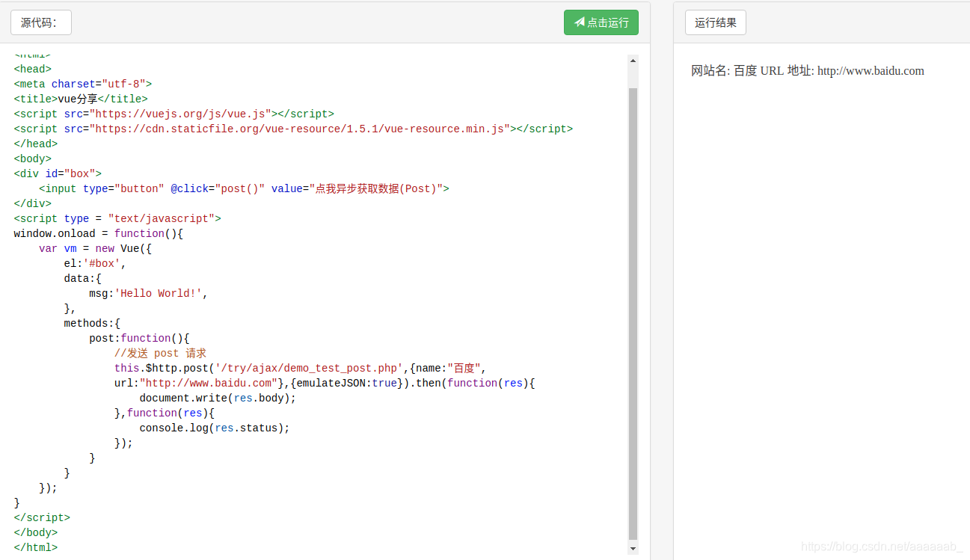
Task: Click the this.$http.post demo_test_post.php line
Action: [x=301, y=368]
